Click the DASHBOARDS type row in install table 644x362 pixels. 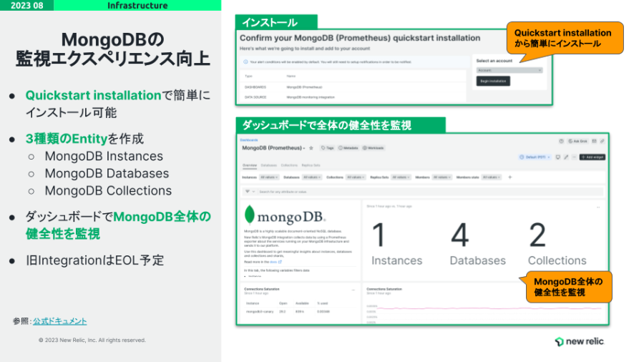pos(353,87)
